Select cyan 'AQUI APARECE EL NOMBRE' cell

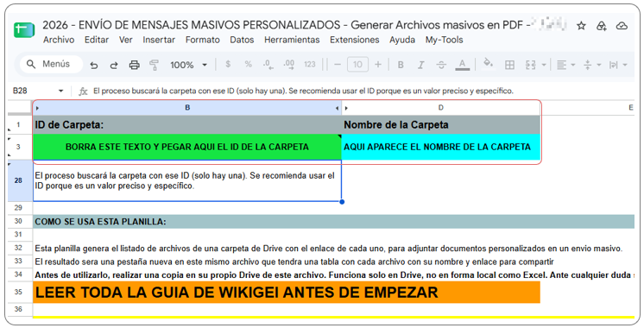440,147
